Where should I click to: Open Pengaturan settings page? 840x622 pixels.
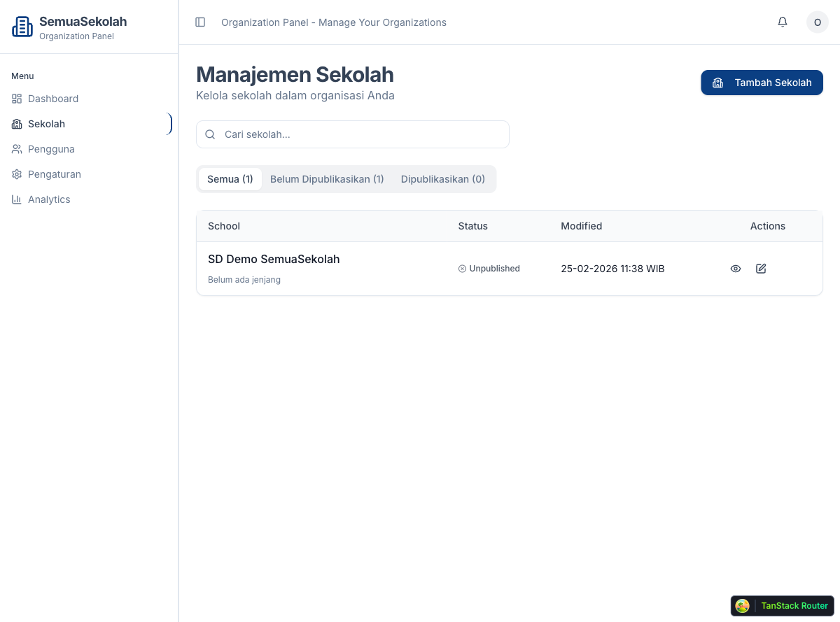click(x=54, y=174)
